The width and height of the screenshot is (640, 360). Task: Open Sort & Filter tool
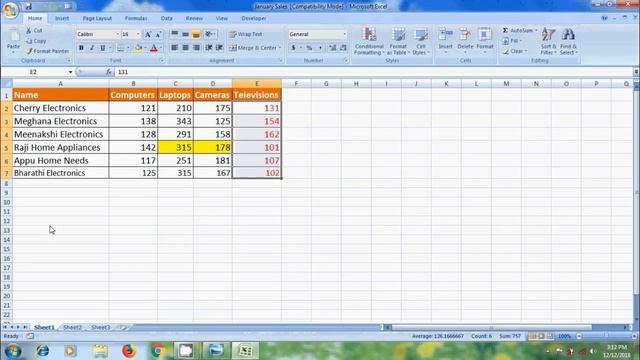tap(548, 41)
